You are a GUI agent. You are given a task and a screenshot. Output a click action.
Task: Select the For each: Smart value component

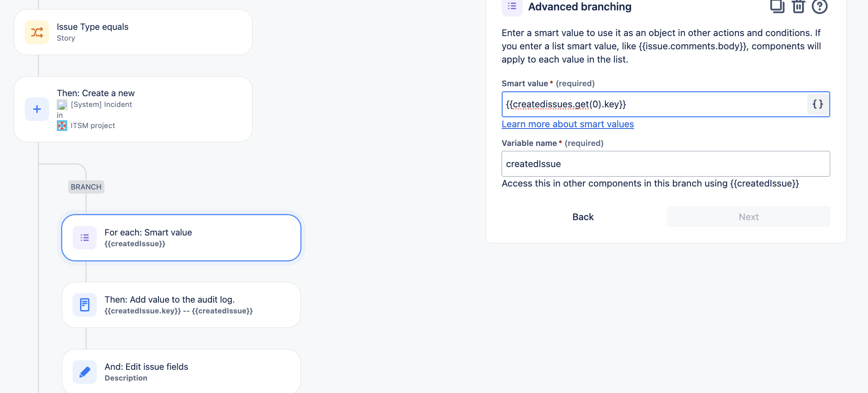tap(181, 238)
